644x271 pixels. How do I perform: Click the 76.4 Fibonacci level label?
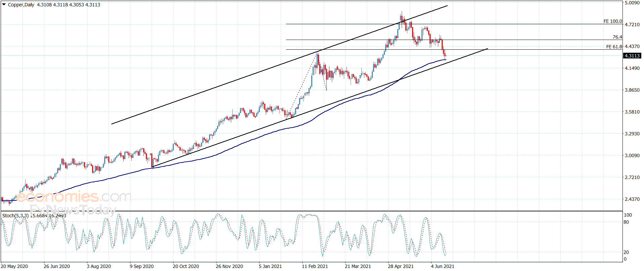(617, 37)
